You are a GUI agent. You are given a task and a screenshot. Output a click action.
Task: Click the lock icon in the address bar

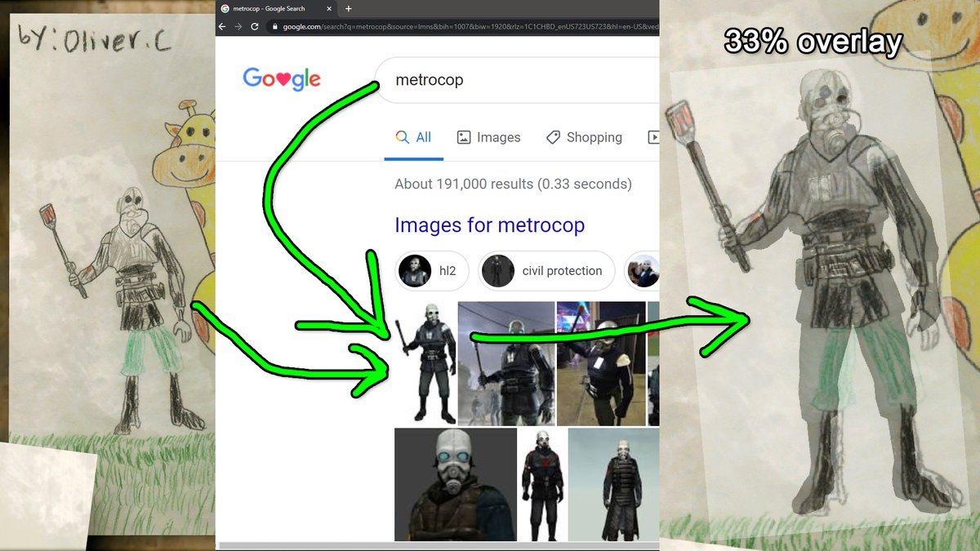coord(275,26)
